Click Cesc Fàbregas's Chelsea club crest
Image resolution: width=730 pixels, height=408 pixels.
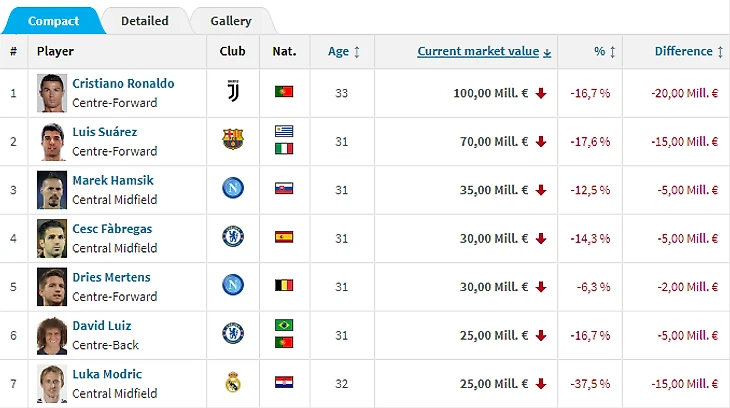pos(233,237)
